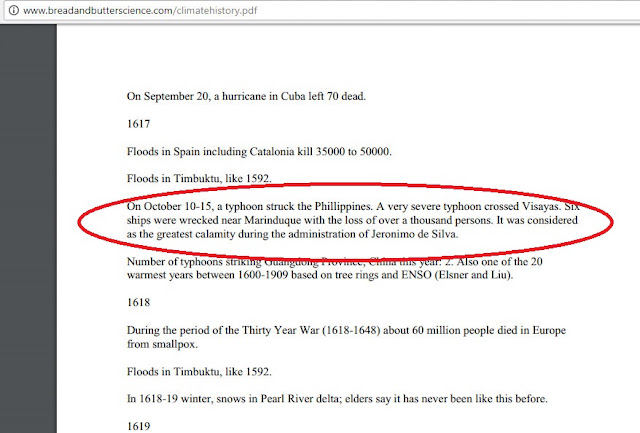Click "Floods in Timbuktu, like 1592." under 1618
Image resolution: width=640 pixels, height=433 pixels.
[x=199, y=371]
